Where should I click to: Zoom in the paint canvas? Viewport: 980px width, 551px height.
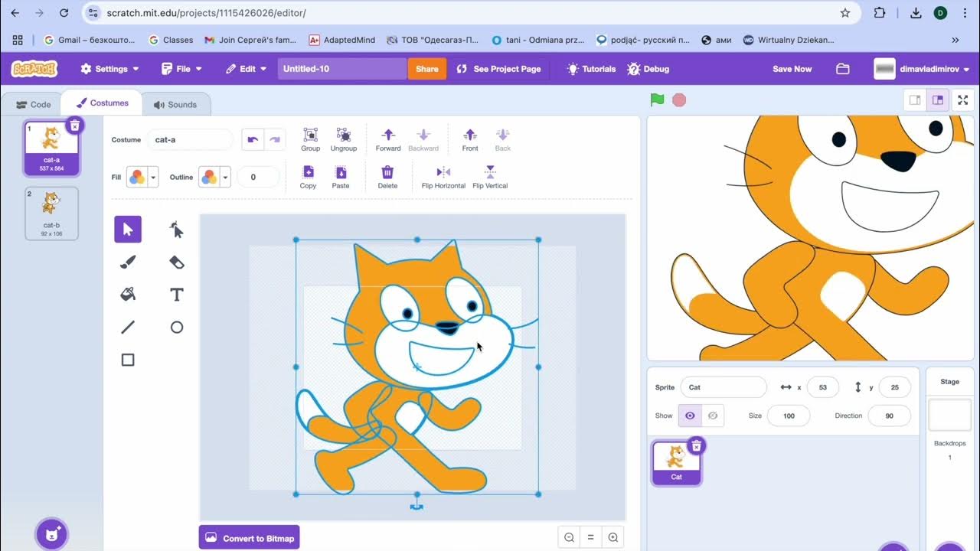[613, 538]
